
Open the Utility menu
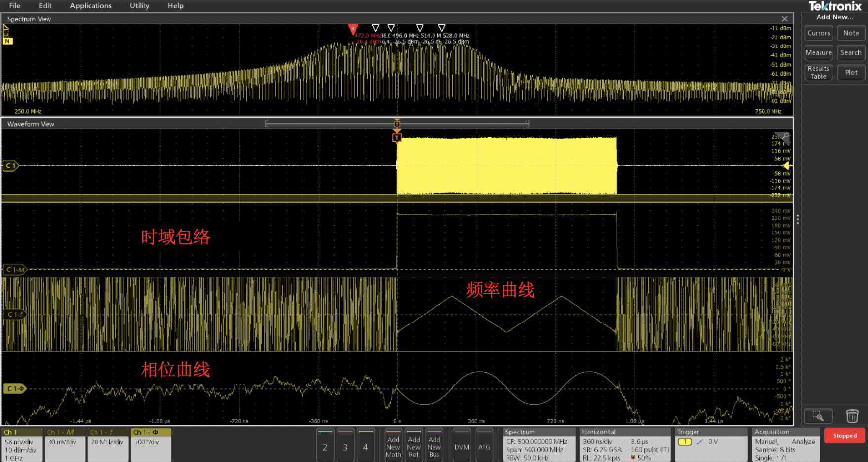pos(139,6)
